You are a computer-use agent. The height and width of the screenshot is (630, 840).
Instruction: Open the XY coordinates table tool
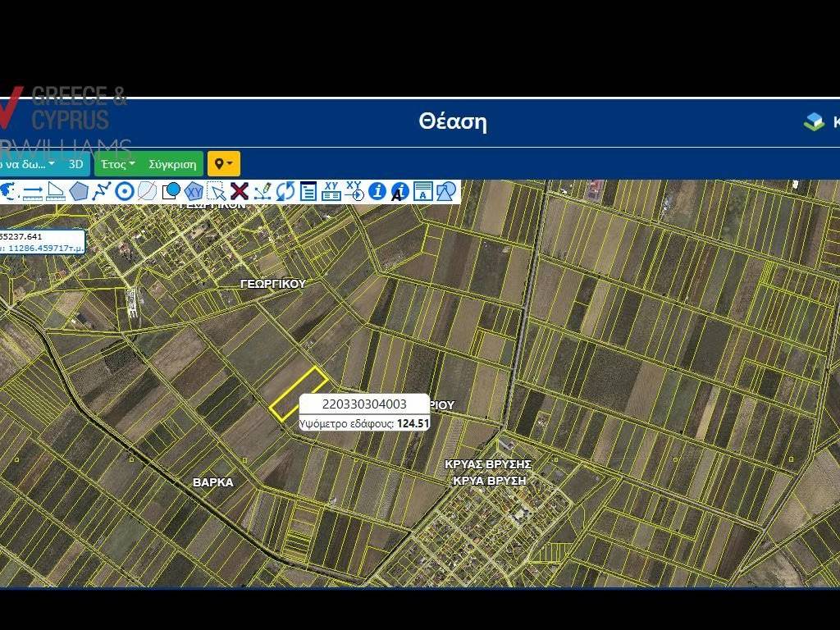(x=331, y=191)
